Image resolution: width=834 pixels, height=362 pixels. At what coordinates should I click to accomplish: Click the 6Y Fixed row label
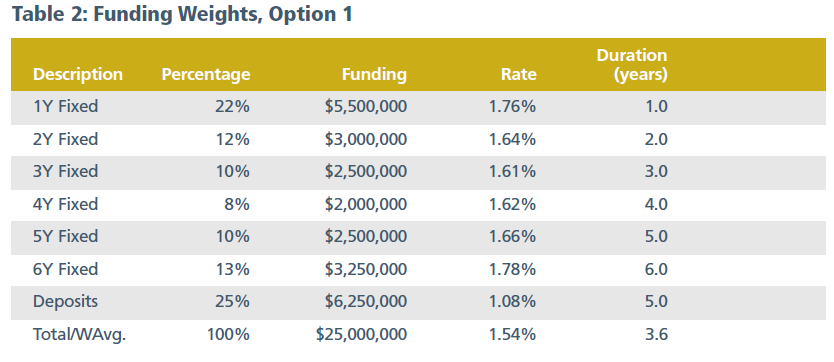(x=65, y=270)
